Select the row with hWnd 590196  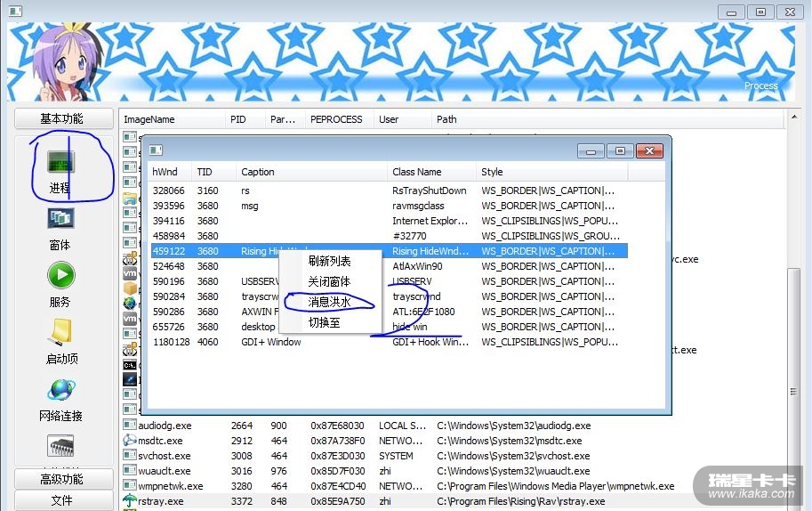click(x=389, y=281)
